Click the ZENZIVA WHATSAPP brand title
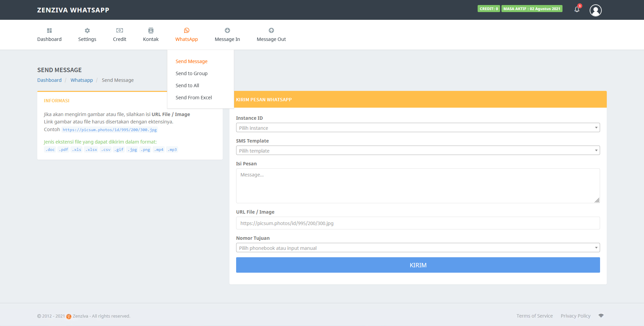 (x=73, y=10)
